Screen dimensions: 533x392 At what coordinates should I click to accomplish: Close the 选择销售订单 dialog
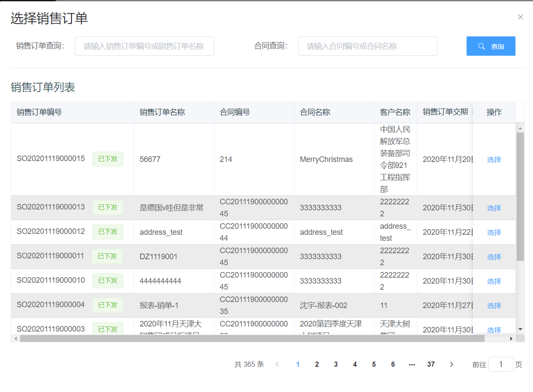521,17
